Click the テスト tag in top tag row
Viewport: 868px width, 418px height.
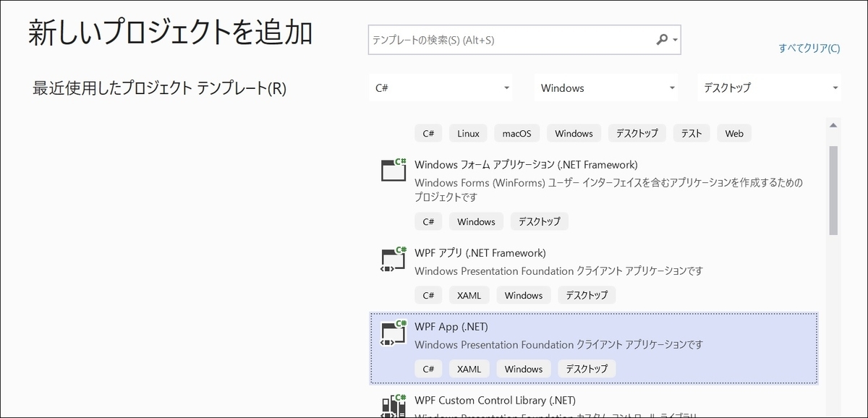tap(691, 133)
